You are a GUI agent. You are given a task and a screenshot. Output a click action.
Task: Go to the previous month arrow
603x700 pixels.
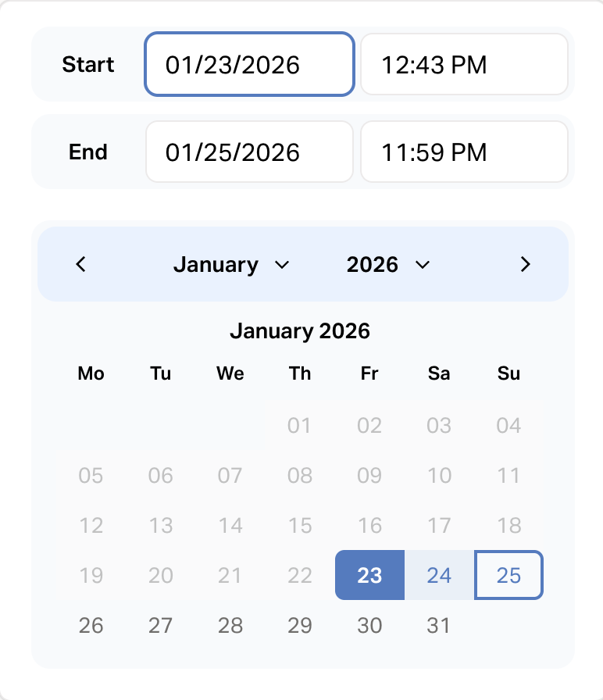[80, 265]
